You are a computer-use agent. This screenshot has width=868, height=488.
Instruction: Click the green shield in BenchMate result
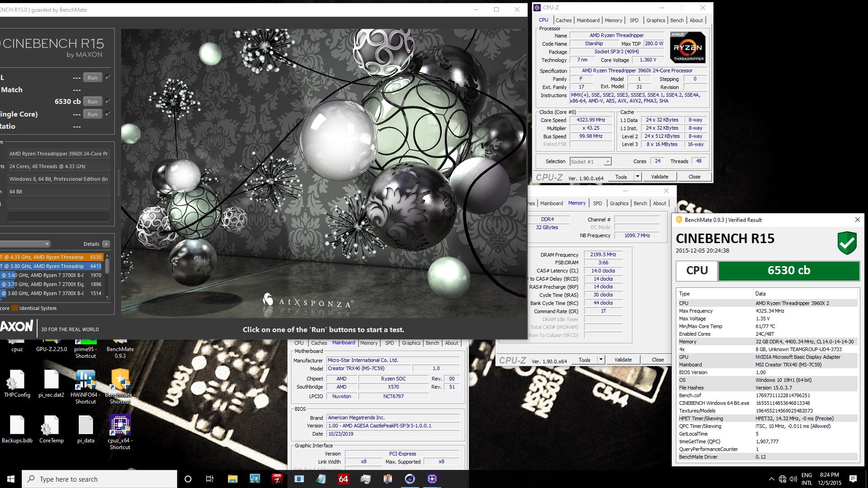pos(847,243)
